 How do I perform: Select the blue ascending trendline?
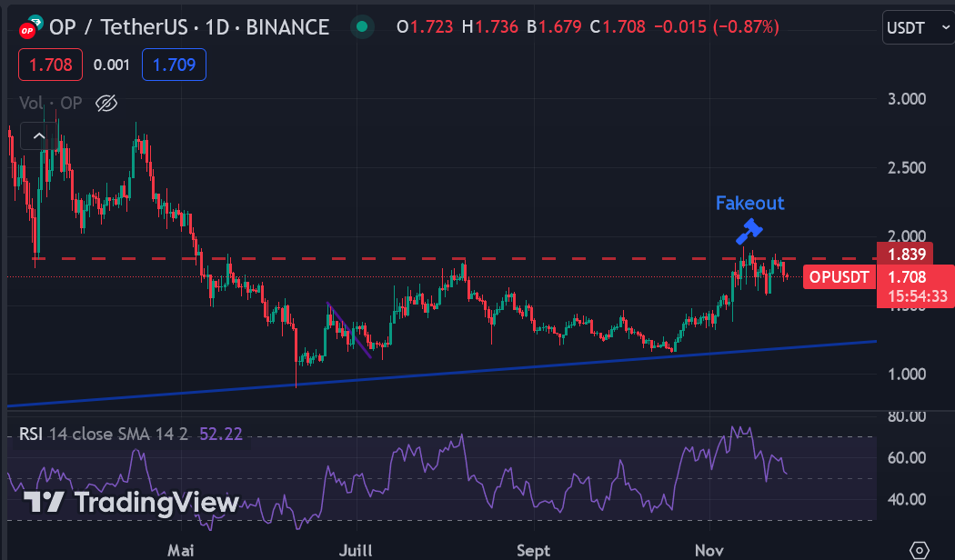(x=441, y=374)
